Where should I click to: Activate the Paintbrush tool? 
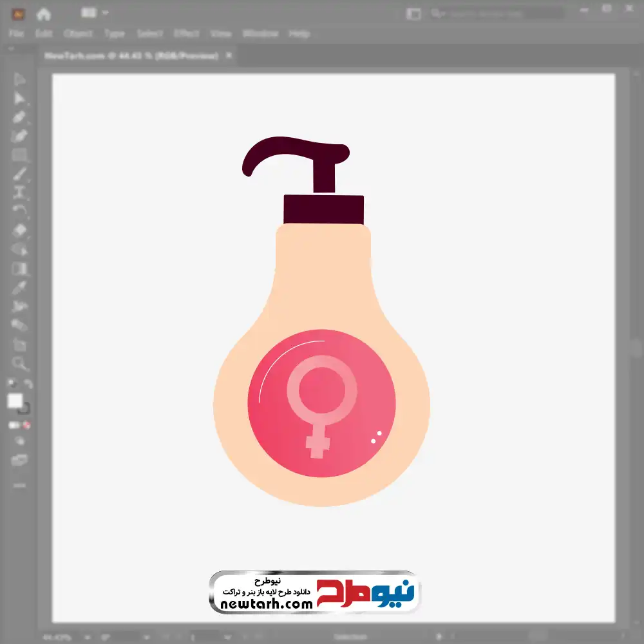pyautogui.click(x=19, y=174)
